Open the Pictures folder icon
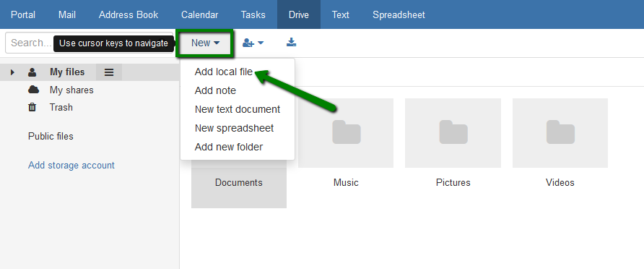Image resolution: width=644 pixels, height=269 pixels. coord(453,133)
